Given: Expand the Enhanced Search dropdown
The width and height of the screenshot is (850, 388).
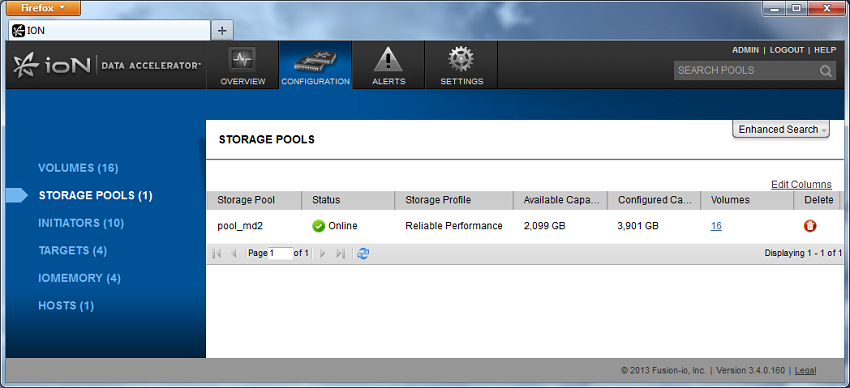Looking at the screenshot, I should (781, 130).
